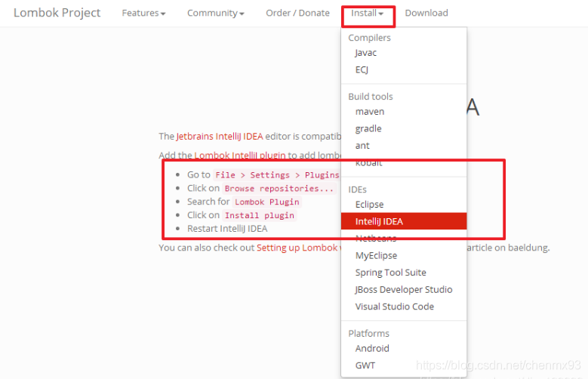Click the 'File > Settings > Plugins' code text
The height and width of the screenshot is (379, 588).
coord(277,175)
